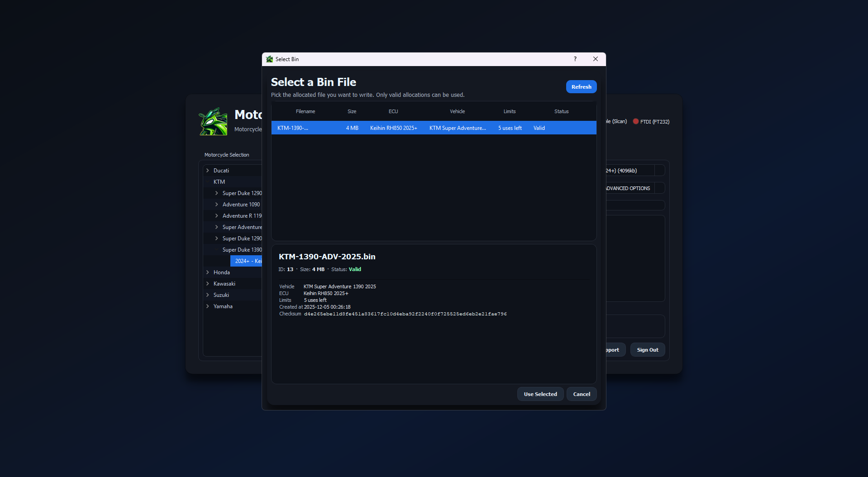The width and height of the screenshot is (868, 477).
Task: Expand the Ducati tree node
Action: click(208, 171)
